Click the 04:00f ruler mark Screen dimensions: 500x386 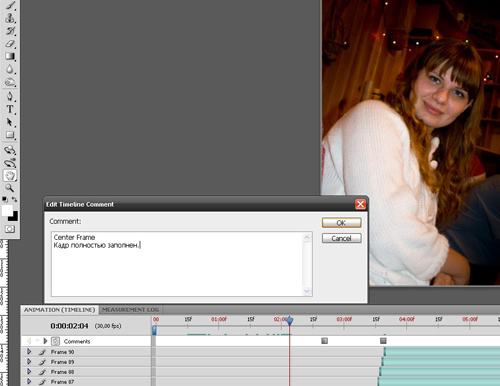[407, 319]
